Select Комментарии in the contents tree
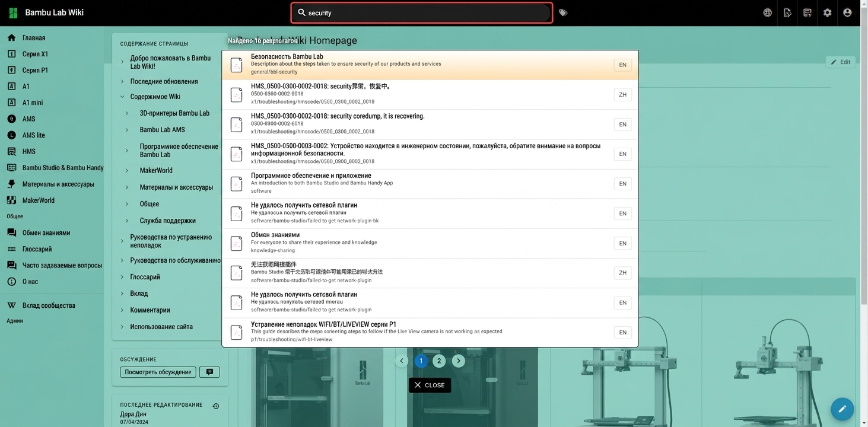 click(x=150, y=310)
